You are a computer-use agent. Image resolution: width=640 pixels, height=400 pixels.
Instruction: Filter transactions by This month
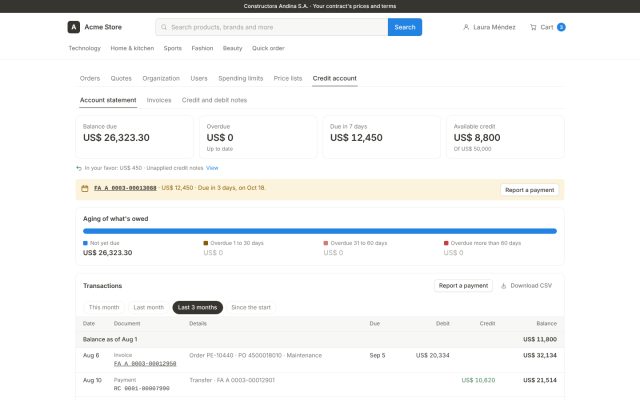click(x=104, y=307)
